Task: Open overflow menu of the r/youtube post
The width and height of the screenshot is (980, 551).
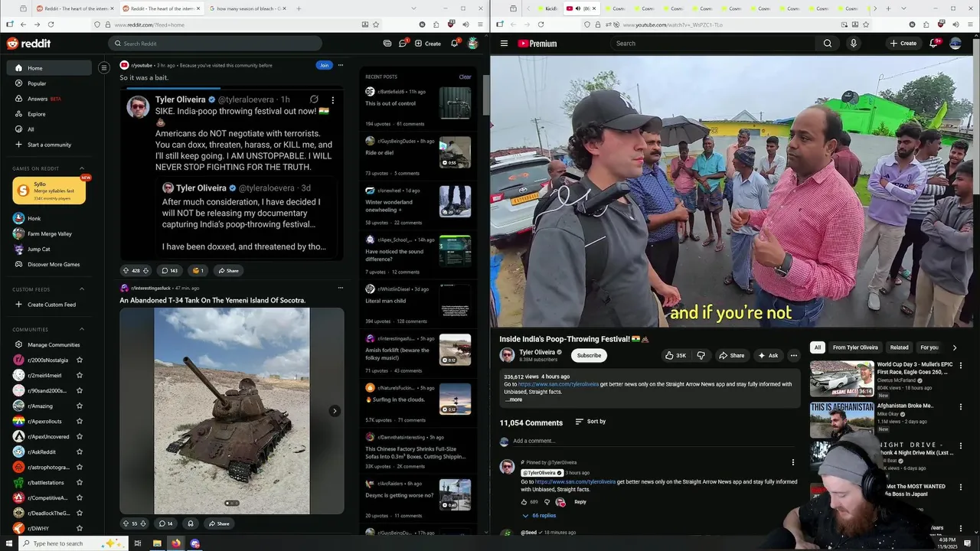Action: coord(341,65)
